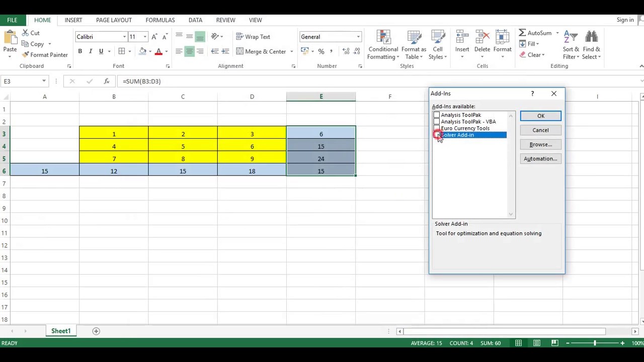Click the Fill Color bucket swatch

coord(143,51)
